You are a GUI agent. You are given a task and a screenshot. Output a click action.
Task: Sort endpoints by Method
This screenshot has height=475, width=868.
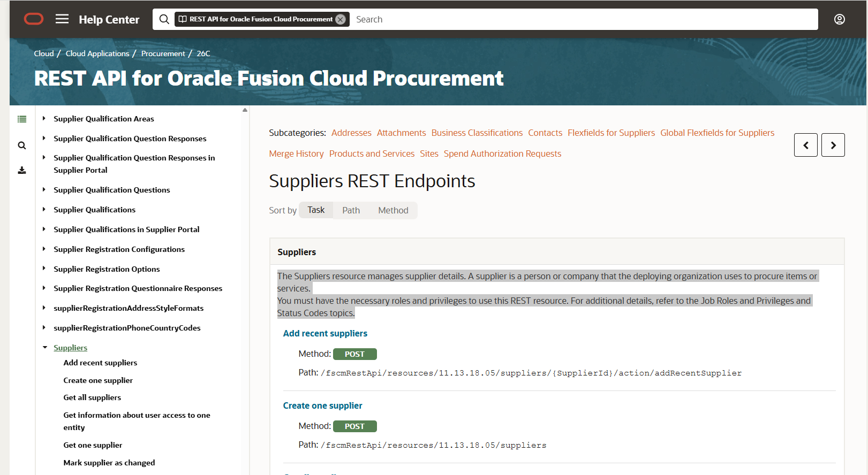[393, 210]
